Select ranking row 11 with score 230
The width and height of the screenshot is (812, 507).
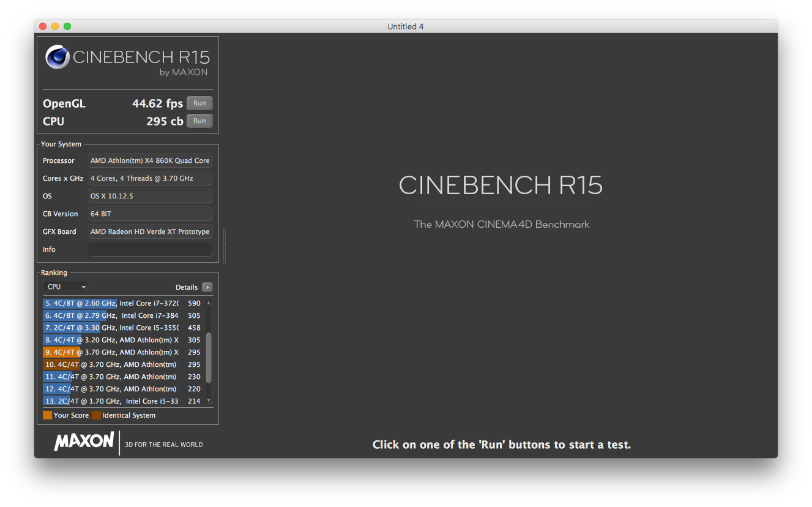(124, 377)
